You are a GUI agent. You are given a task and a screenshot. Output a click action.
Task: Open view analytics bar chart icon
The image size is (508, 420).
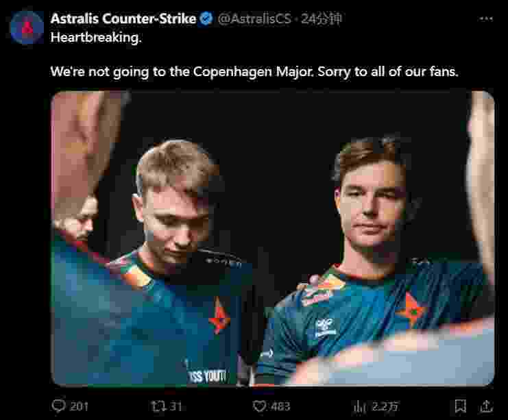coord(360,406)
